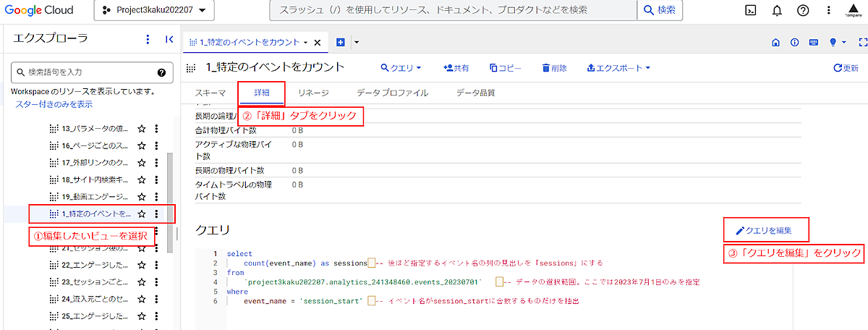
Task: Switch to the スキーマ tab
Action: coord(210,93)
